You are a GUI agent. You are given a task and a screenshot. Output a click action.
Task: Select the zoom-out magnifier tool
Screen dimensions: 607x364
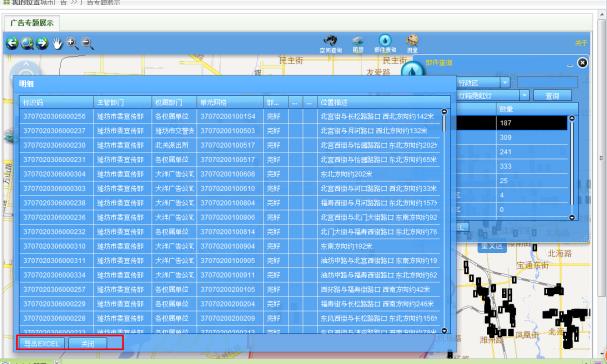click(x=87, y=43)
